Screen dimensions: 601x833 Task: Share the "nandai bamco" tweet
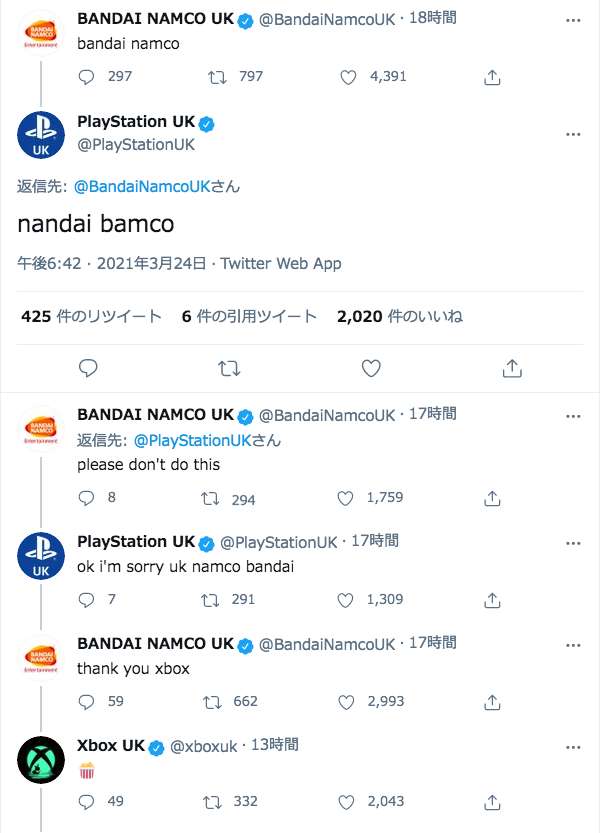(x=511, y=369)
